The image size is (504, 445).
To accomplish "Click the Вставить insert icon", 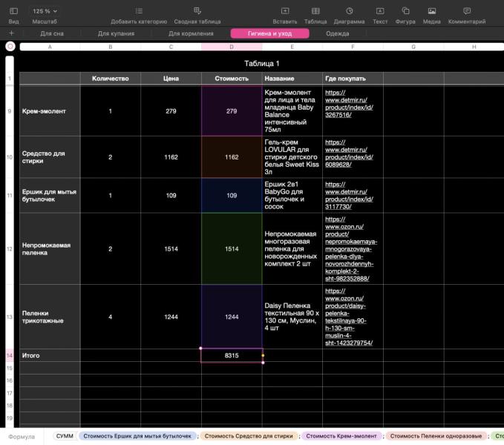I will coord(285,11).
